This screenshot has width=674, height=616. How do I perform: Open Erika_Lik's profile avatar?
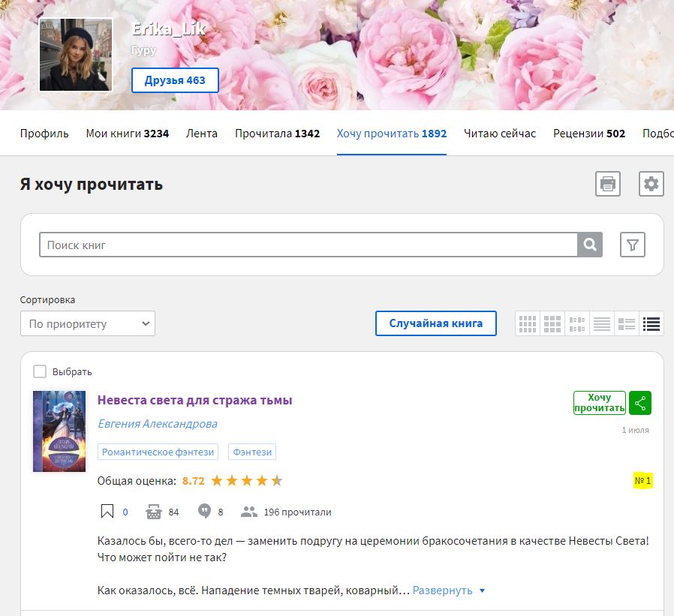(x=76, y=55)
